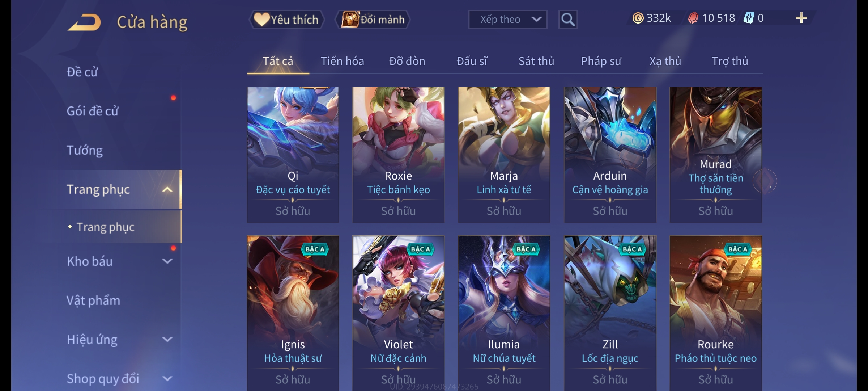Tap the golden back arrow icon

click(84, 22)
